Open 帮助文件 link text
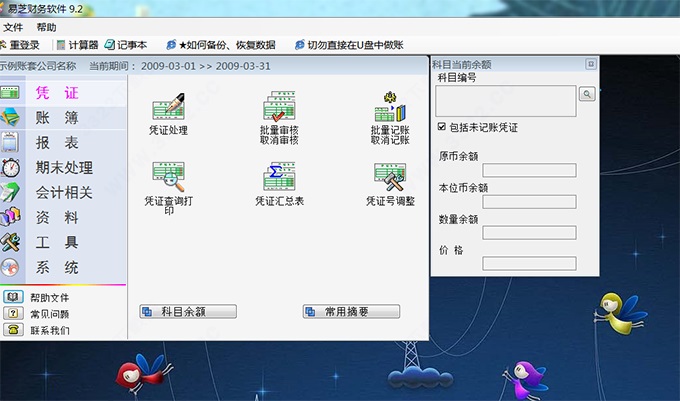This screenshot has width=680, height=401. click(x=49, y=297)
